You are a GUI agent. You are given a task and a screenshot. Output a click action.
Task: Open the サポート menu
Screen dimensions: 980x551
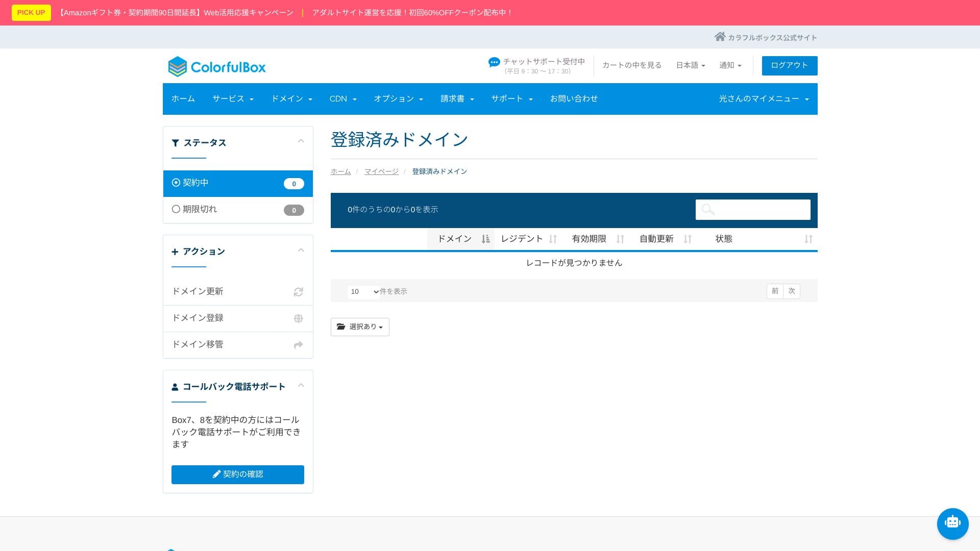coord(511,99)
